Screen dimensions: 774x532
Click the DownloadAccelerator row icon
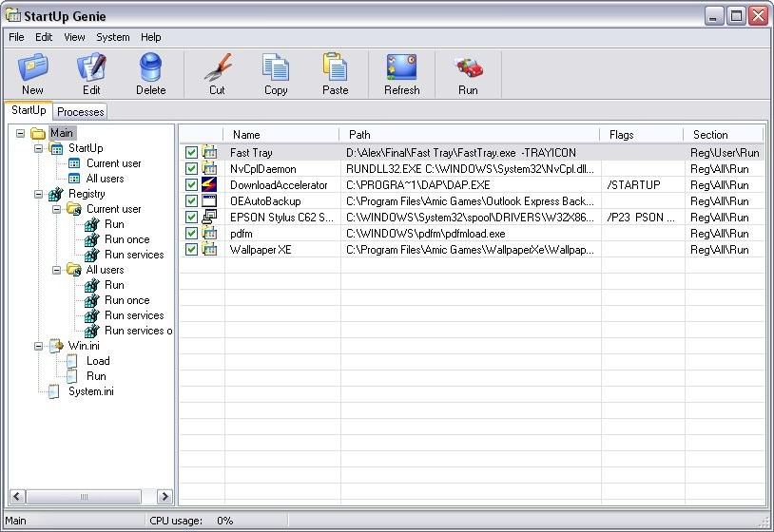point(209,185)
